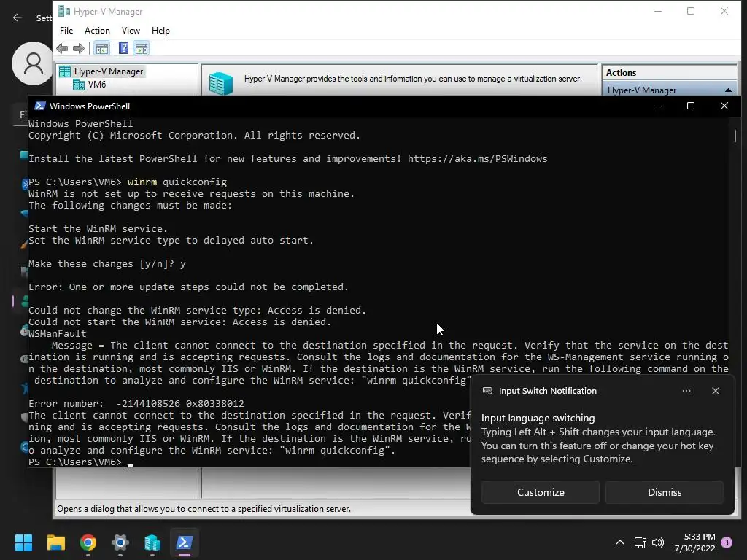Click the Show/Hide Action Pane toolbar icon
Image resolution: width=747 pixels, height=560 pixels.
pos(142,48)
